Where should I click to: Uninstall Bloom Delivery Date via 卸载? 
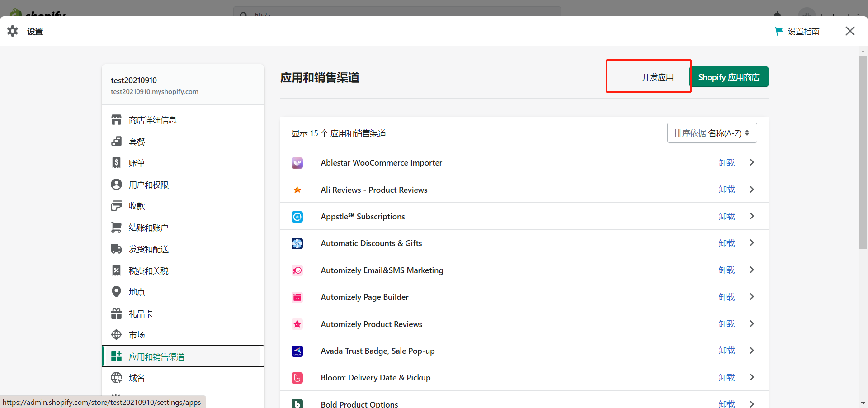tap(727, 377)
